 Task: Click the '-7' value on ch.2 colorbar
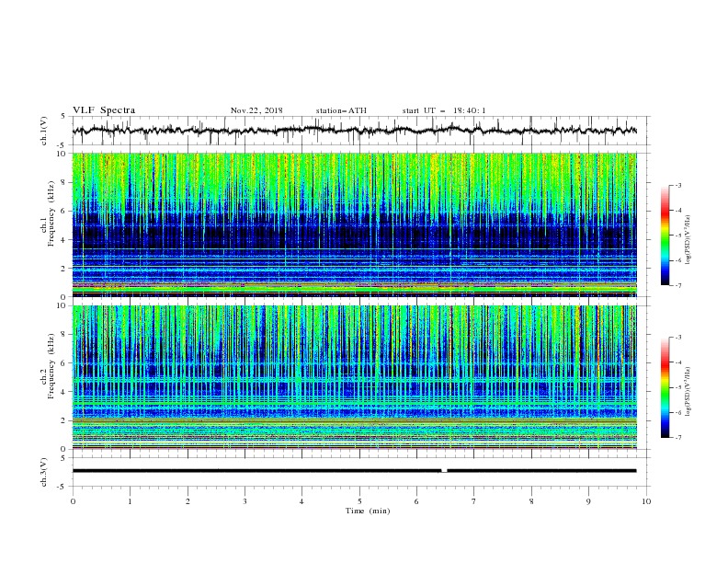pos(677,437)
